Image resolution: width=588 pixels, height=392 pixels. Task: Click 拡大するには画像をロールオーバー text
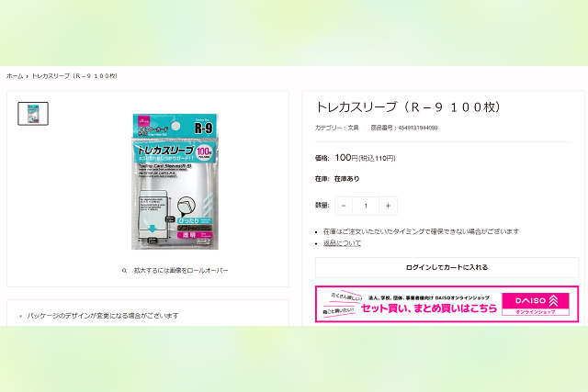coord(181,271)
